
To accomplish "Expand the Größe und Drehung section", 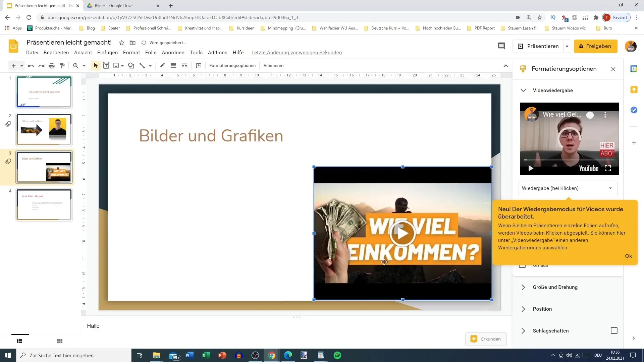I will click(523, 287).
